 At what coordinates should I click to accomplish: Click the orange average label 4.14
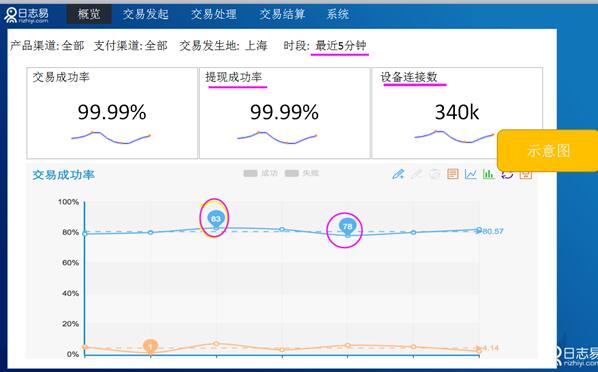pyautogui.click(x=490, y=348)
